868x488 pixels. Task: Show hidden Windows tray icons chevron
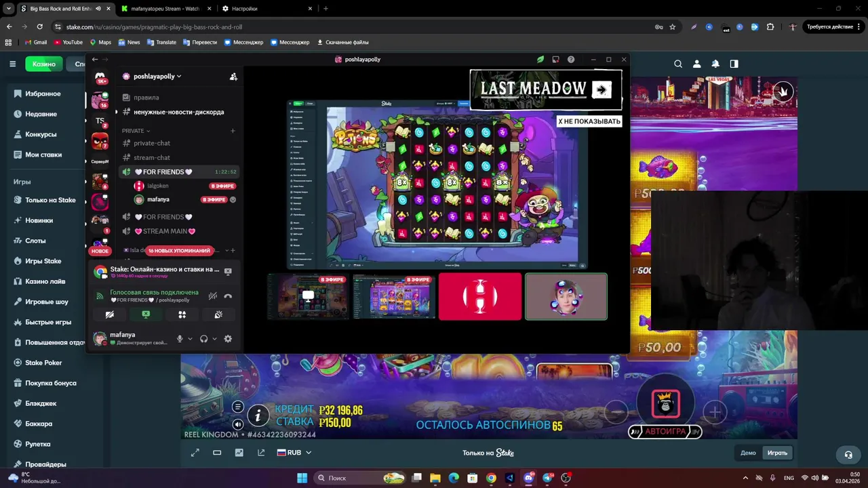coord(745,478)
